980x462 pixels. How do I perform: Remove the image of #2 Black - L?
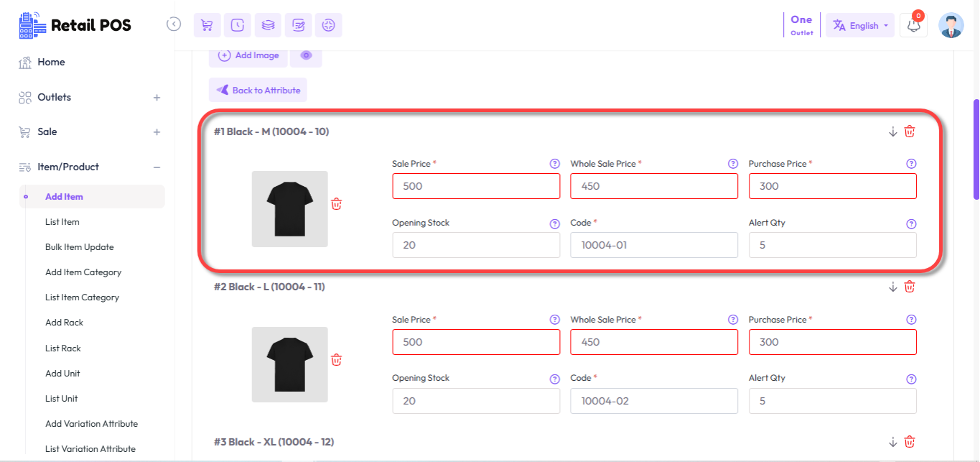point(336,359)
